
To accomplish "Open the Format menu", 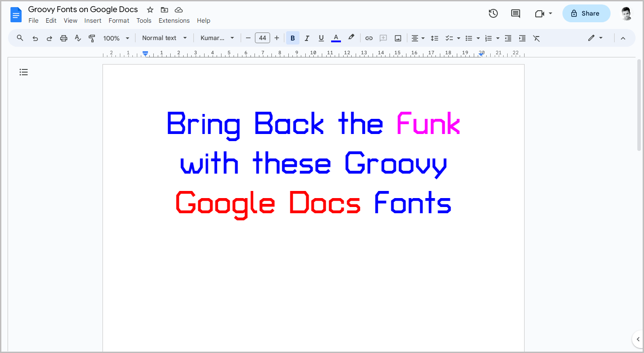I will (x=119, y=20).
